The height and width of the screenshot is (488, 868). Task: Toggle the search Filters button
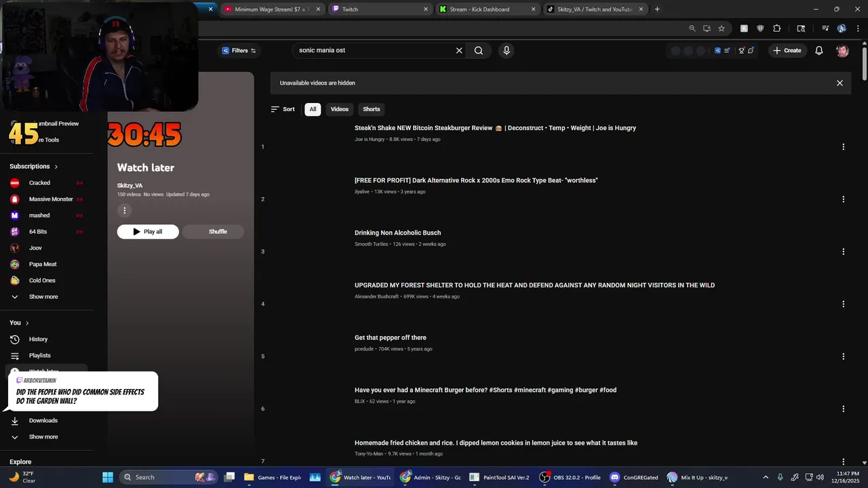click(238, 50)
